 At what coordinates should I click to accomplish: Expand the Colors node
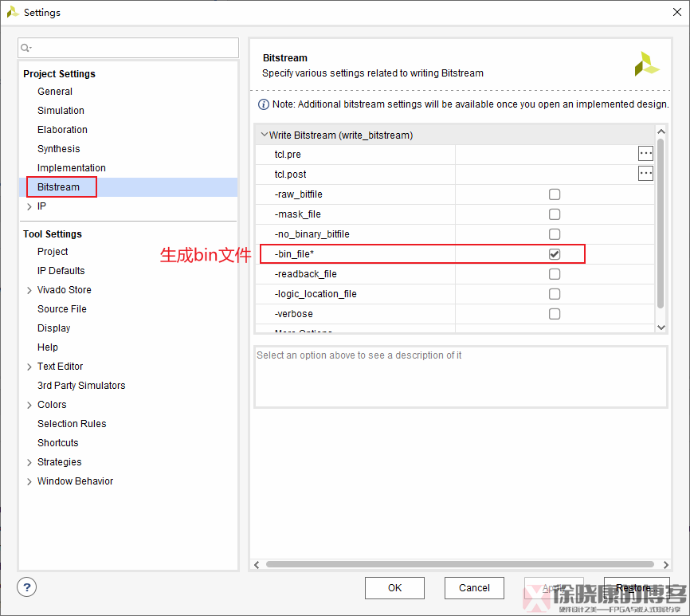pyautogui.click(x=29, y=405)
